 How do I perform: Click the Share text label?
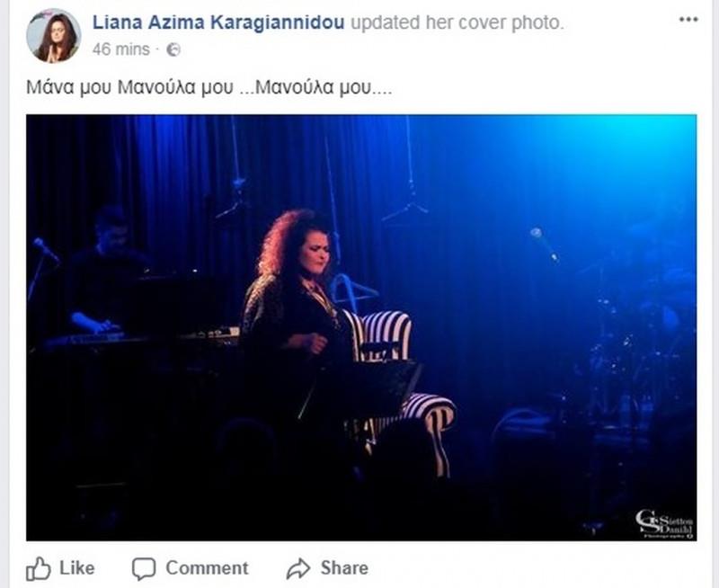[344, 568]
